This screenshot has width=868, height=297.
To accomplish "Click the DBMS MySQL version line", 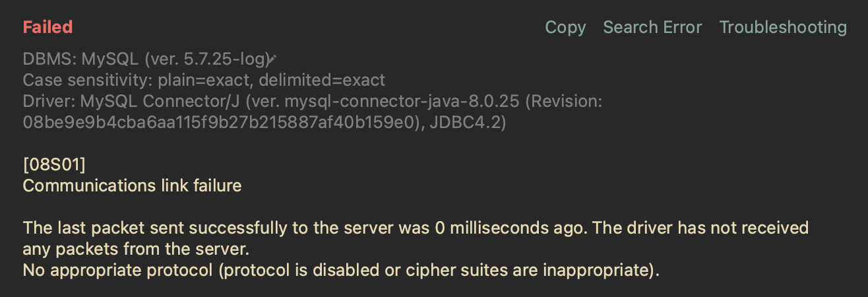I will pyautogui.click(x=146, y=59).
